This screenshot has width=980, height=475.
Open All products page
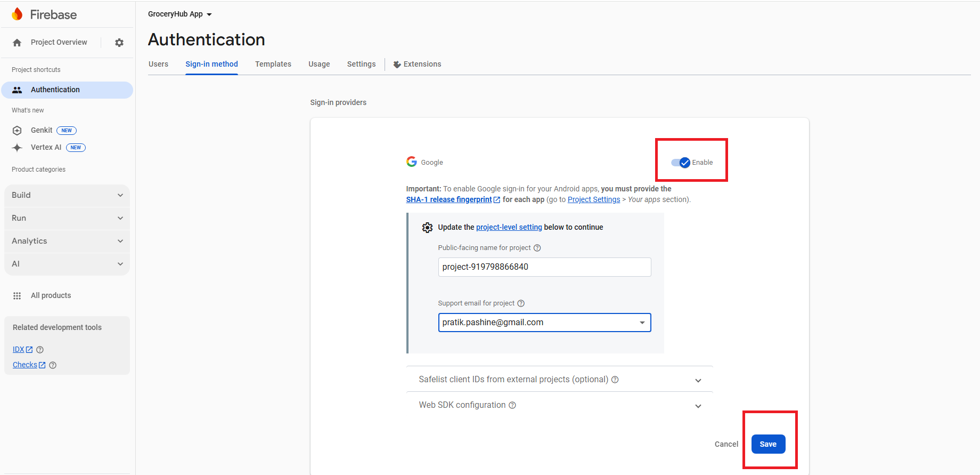click(x=51, y=296)
